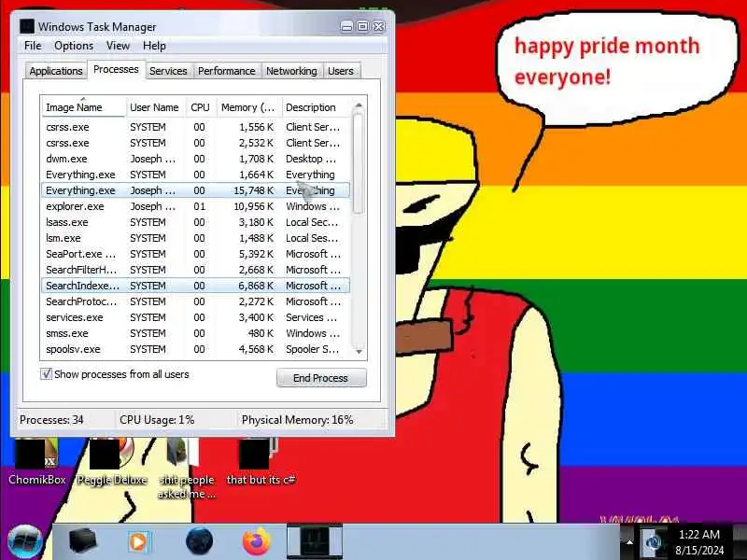Open the Help menu

(154, 46)
